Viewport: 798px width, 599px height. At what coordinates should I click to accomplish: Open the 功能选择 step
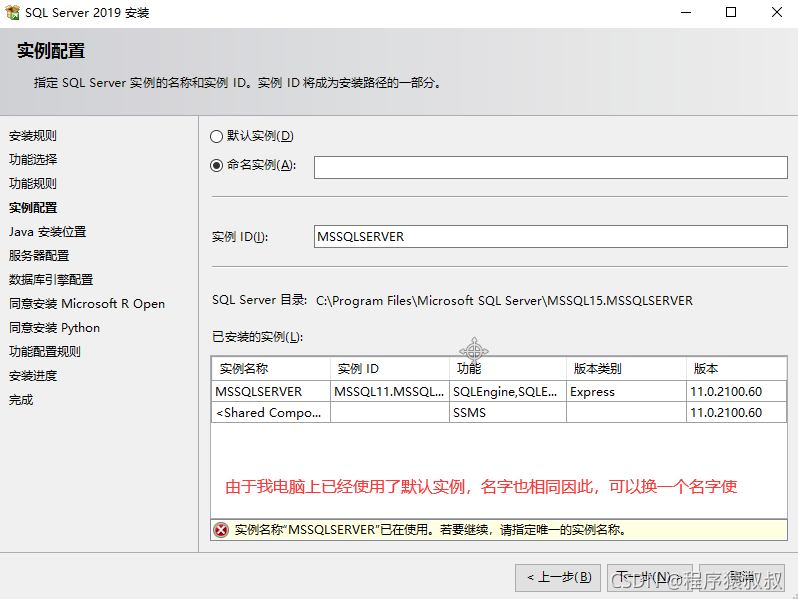click(33, 160)
